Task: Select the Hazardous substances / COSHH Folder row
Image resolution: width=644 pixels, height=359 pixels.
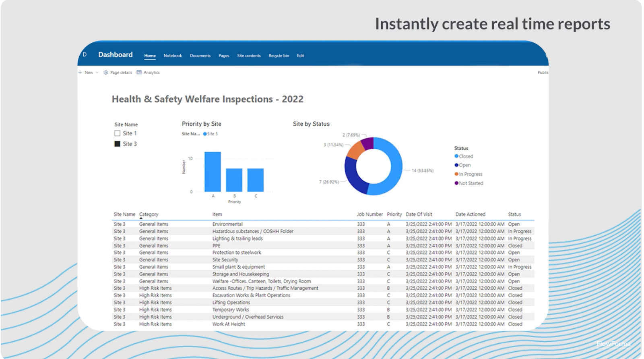Action: [x=253, y=231]
